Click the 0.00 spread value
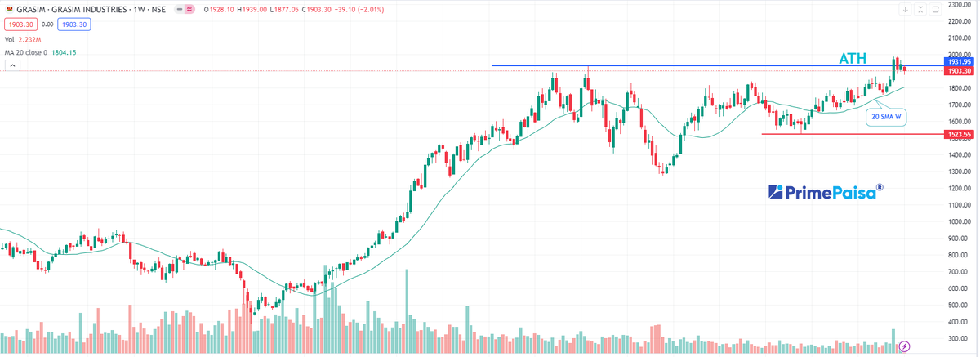The height and width of the screenshot is (357, 980). coord(46,25)
